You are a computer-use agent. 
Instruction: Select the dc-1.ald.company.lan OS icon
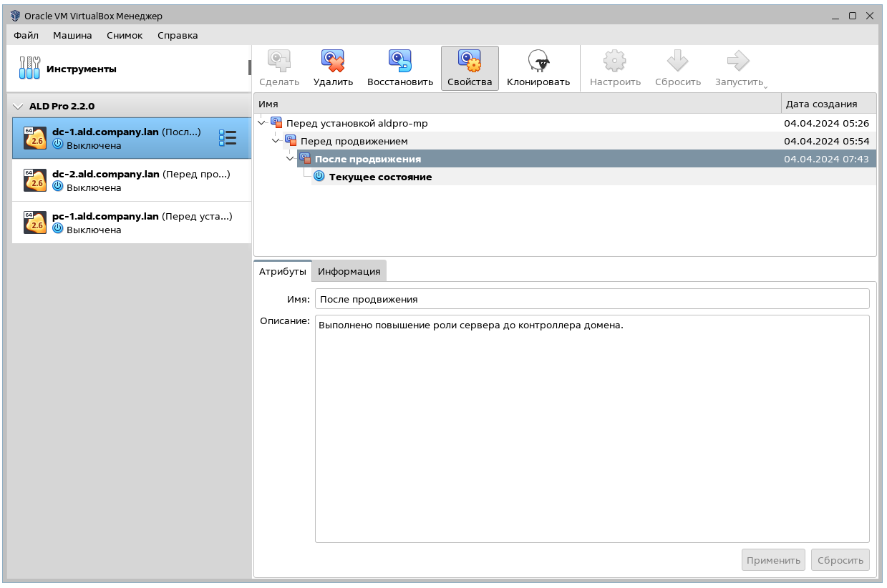click(x=35, y=138)
